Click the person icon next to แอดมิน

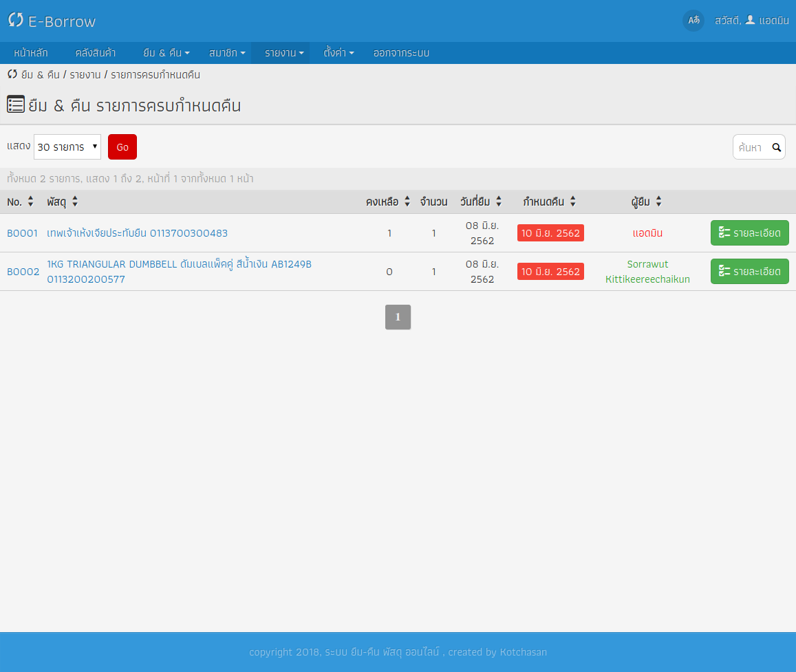click(749, 21)
